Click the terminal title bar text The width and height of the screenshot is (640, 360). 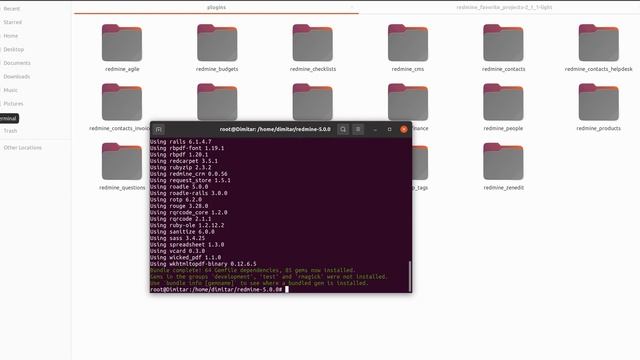click(275, 129)
